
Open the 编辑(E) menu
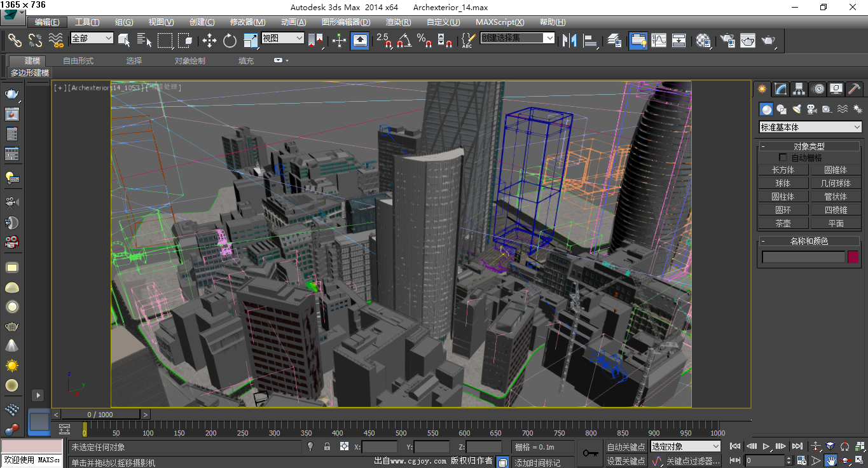tap(47, 22)
